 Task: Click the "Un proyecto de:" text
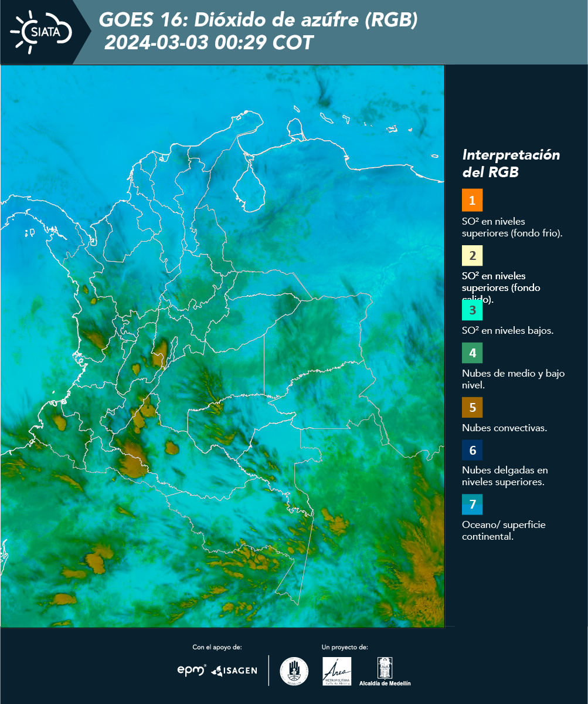tap(345, 647)
